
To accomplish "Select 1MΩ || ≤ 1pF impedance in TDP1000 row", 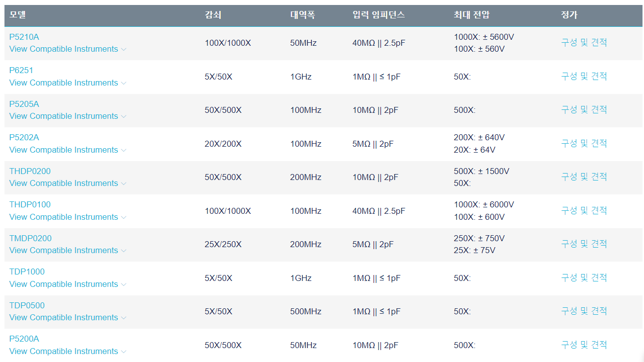I will pos(376,278).
